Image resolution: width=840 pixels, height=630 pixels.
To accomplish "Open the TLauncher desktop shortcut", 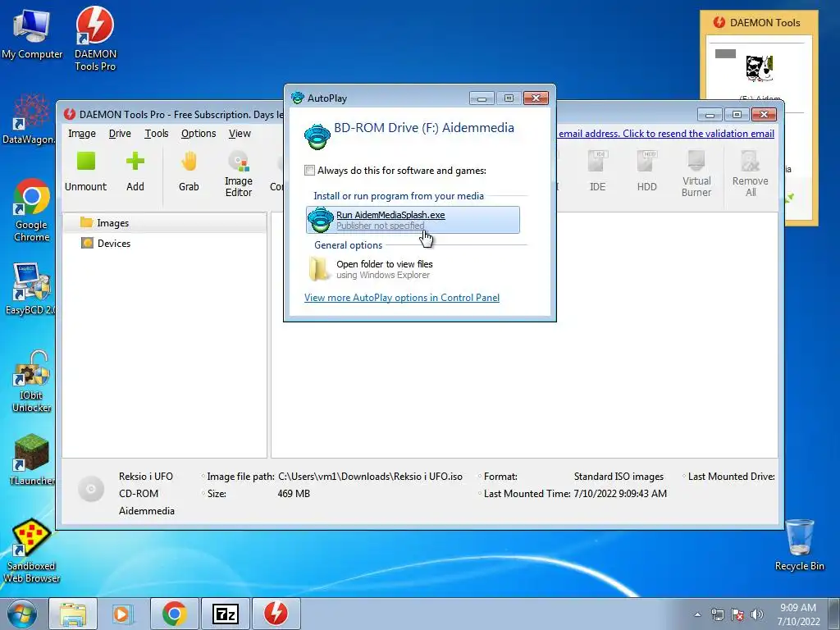I will 32,459.
